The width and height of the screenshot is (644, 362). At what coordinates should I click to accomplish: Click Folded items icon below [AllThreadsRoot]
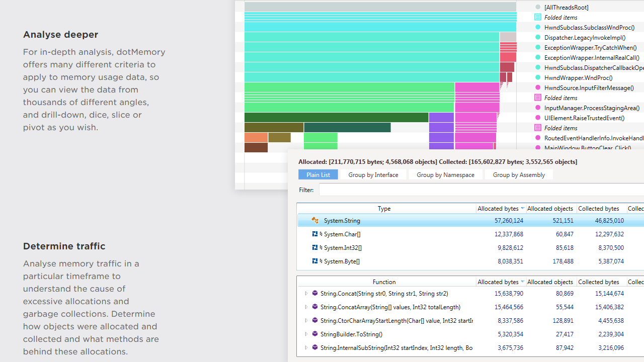[538, 18]
